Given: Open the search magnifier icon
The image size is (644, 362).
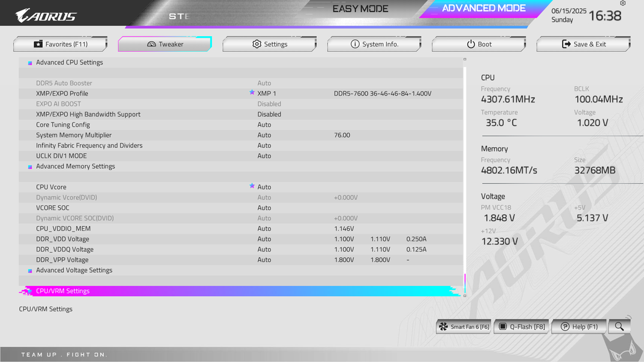Looking at the screenshot, I should (619, 326).
